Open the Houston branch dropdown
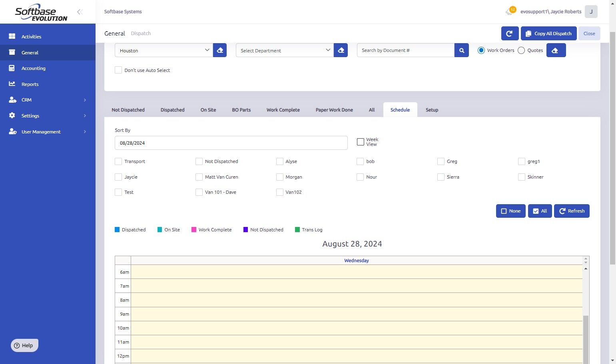 (163, 50)
